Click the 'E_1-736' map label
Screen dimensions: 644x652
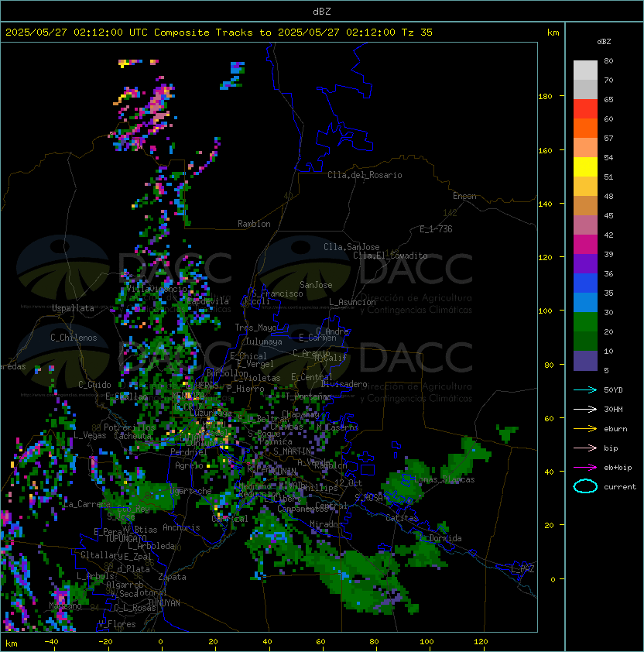(436, 229)
